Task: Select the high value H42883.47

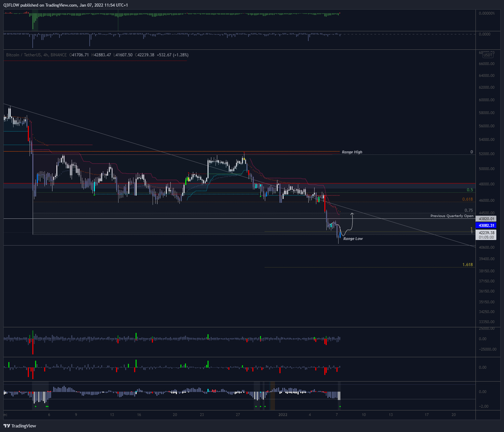Action: (x=100, y=55)
